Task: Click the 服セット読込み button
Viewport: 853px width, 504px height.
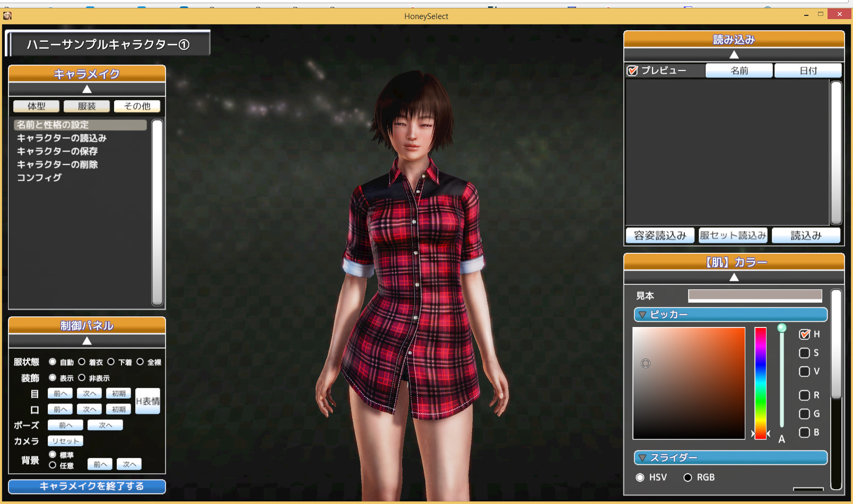Action: click(733, 235)
